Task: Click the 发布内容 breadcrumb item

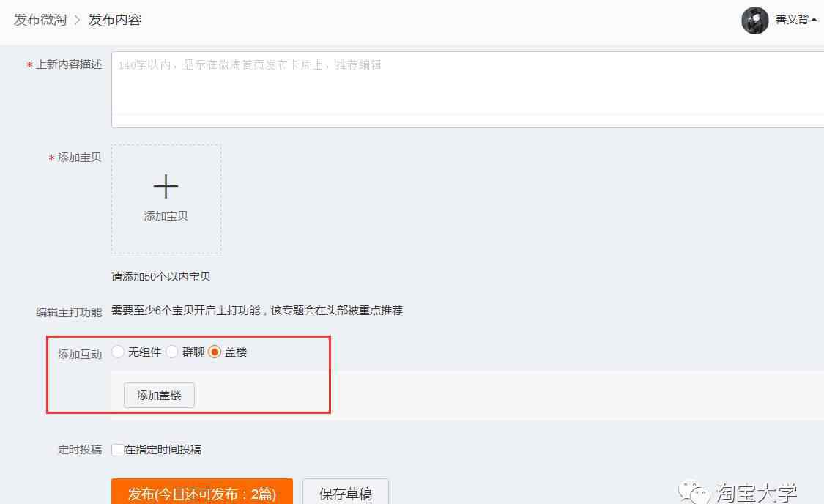Action: pos(114,20)
